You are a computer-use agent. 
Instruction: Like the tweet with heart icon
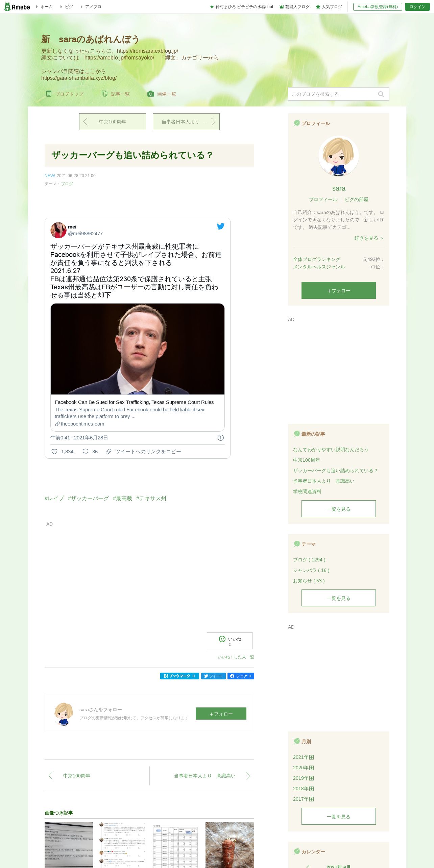tap(54, 452)
